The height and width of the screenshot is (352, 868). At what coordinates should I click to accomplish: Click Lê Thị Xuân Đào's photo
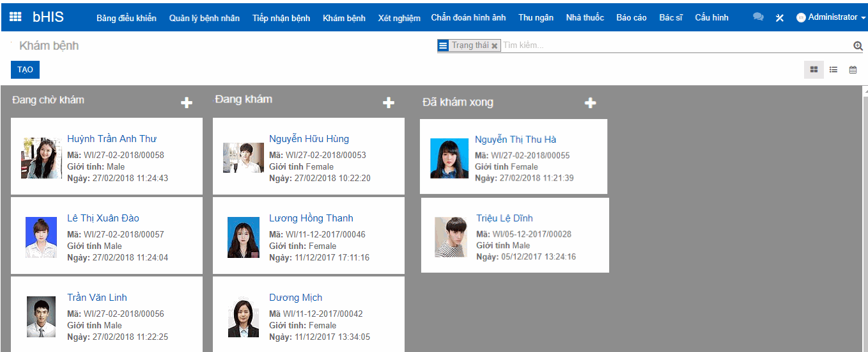click(42, 237)
